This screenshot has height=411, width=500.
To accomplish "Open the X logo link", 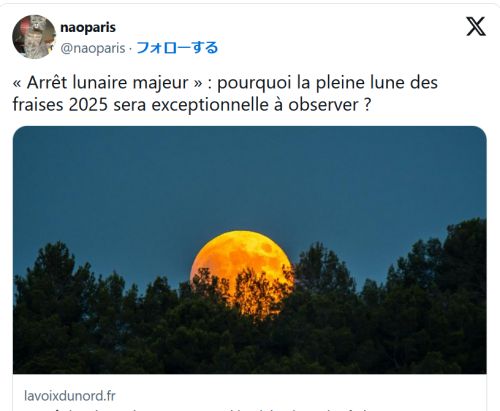I will tap(476, 27).
